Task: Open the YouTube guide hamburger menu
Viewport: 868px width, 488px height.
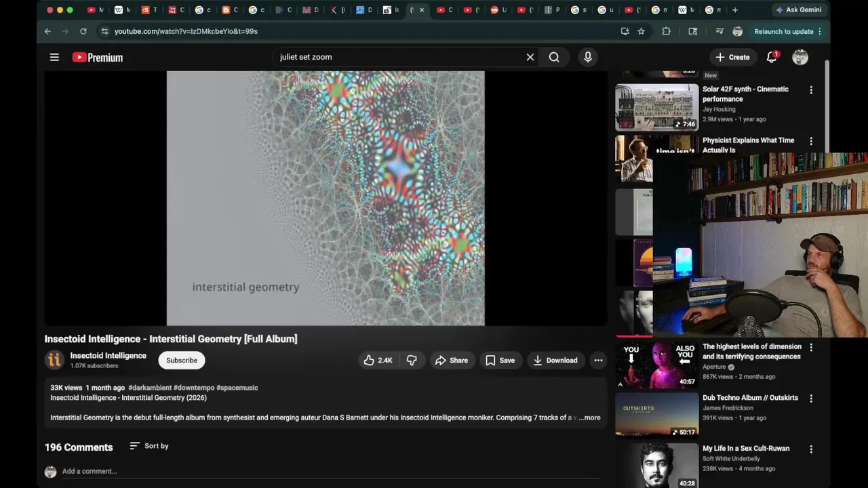Action: coord(54,58)
